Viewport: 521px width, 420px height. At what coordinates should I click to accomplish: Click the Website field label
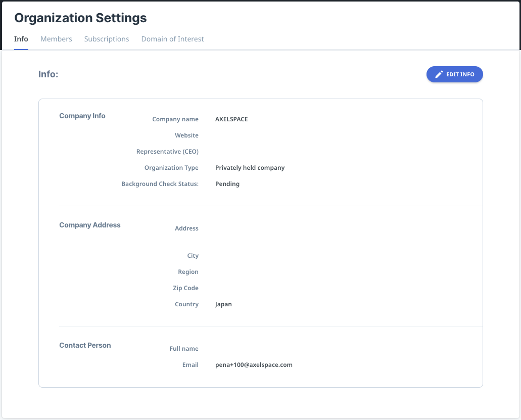tap(186, 135)
